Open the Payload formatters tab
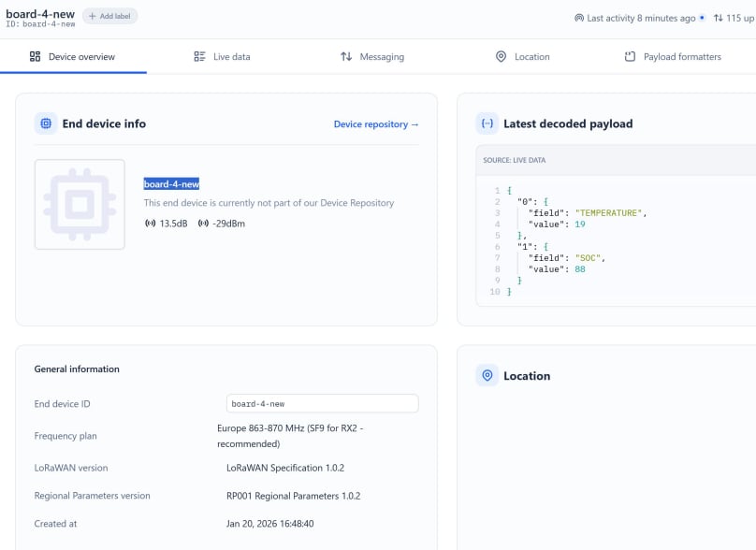756x550 pixels. pyautogui.click(x=673, y=57)
